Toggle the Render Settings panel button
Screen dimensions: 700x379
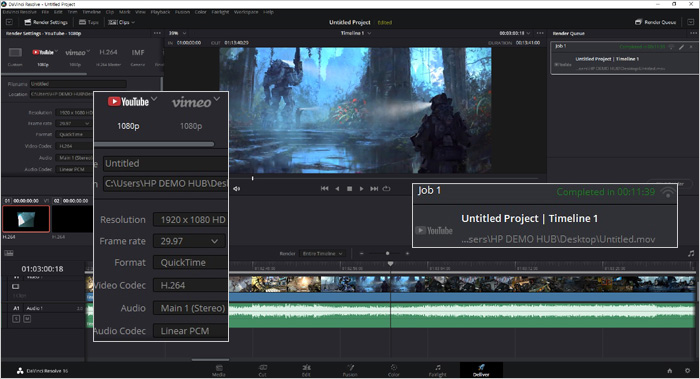pos(46,22)
